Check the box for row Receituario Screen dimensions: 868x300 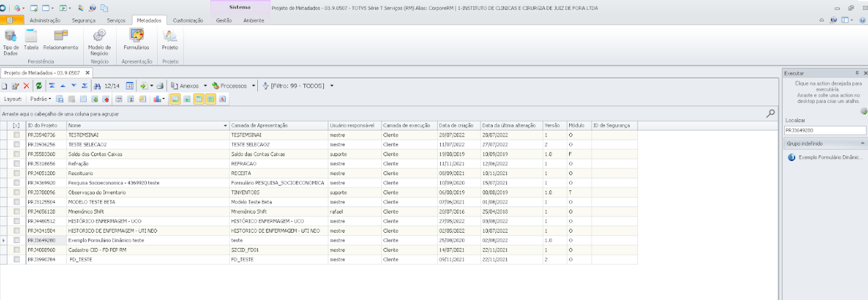click(x=17, y=173)
